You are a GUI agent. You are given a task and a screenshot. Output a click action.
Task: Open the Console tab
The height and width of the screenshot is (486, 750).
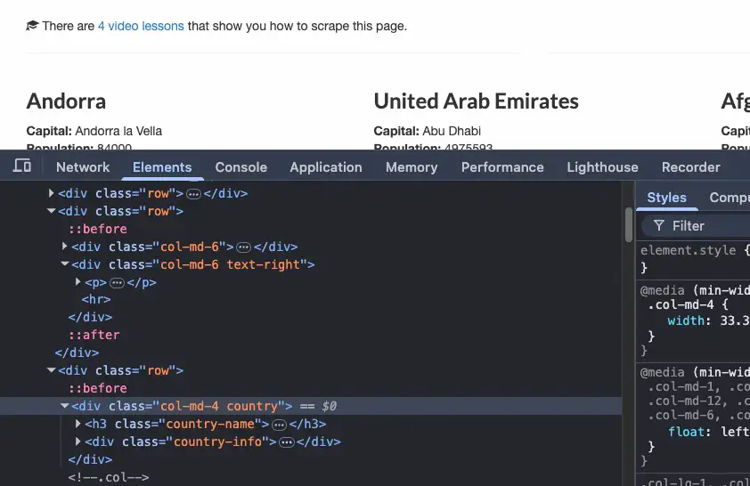click(241, 167)
